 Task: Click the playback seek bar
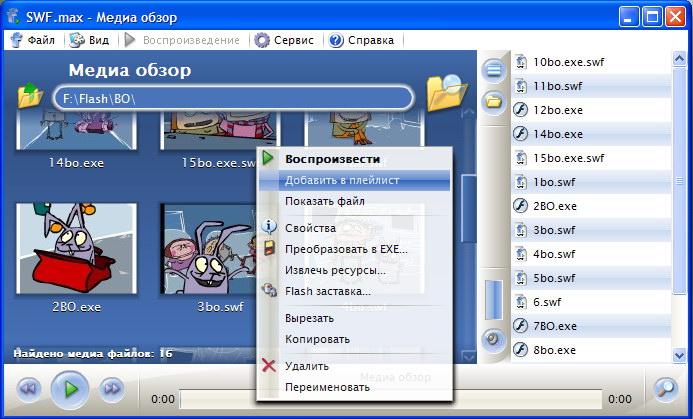pyautogui.click(x=391, y=399)
